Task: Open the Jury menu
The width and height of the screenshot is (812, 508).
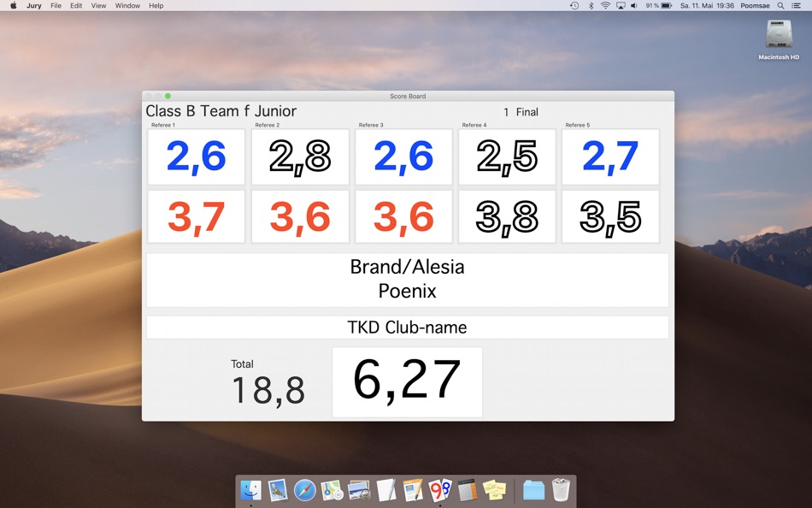Action: [x=32, y=6]
